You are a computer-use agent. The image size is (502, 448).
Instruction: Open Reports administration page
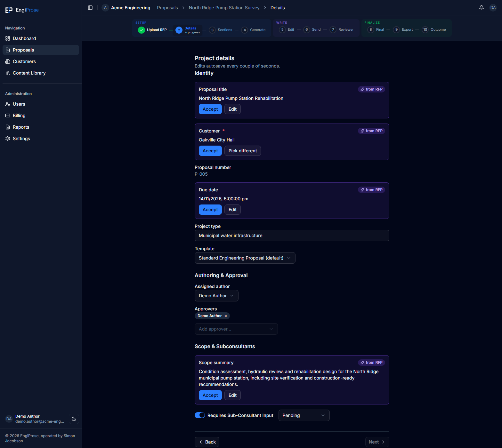coord(41,127)
